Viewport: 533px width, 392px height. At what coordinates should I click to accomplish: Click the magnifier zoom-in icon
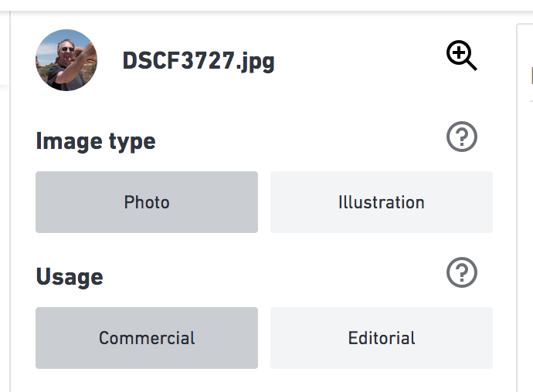coord(462,56)
